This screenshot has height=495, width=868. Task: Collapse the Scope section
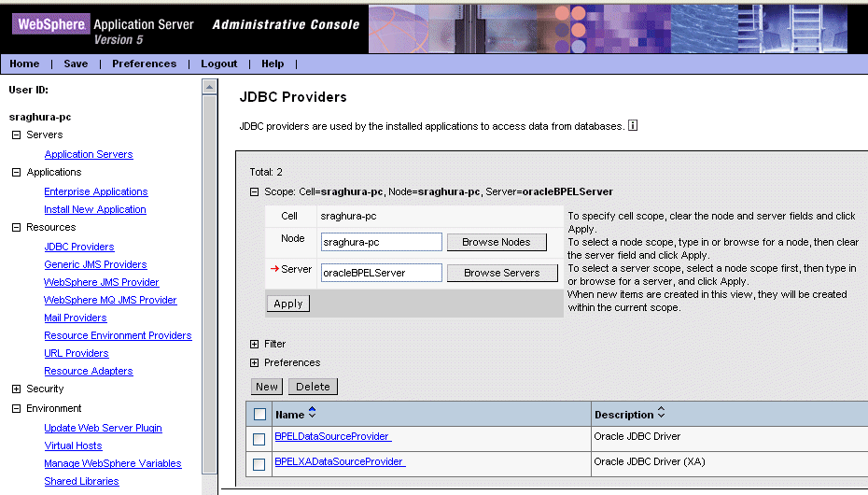[254, 191]
